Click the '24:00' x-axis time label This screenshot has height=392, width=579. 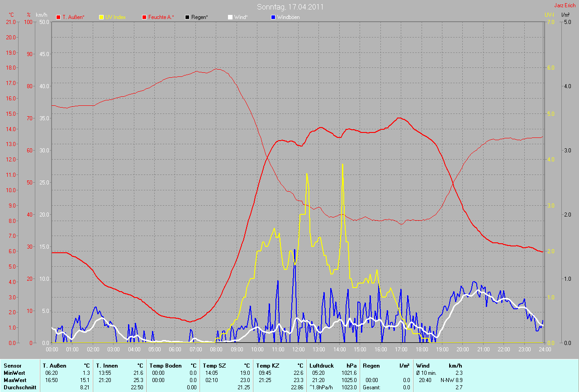545,349
